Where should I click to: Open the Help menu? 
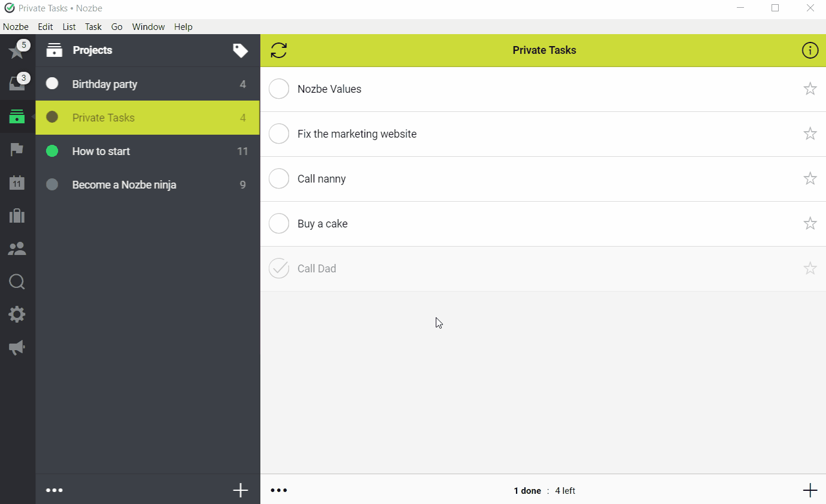tap(183, 27)
